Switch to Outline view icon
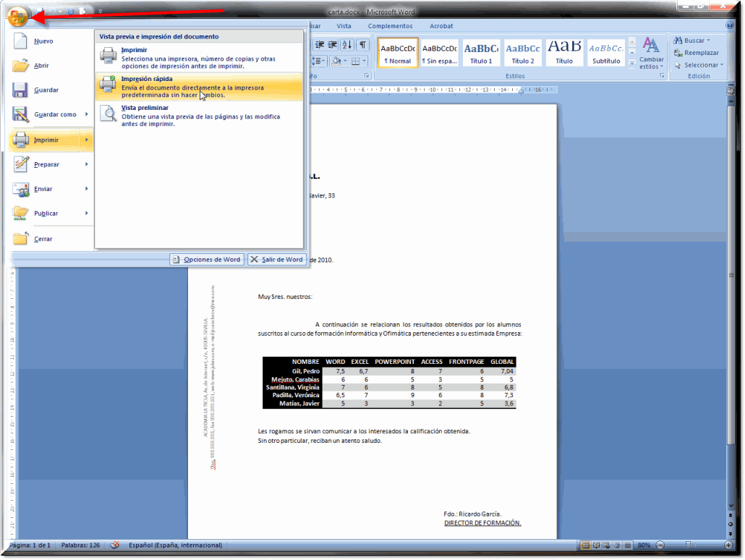 pos(617,546)
